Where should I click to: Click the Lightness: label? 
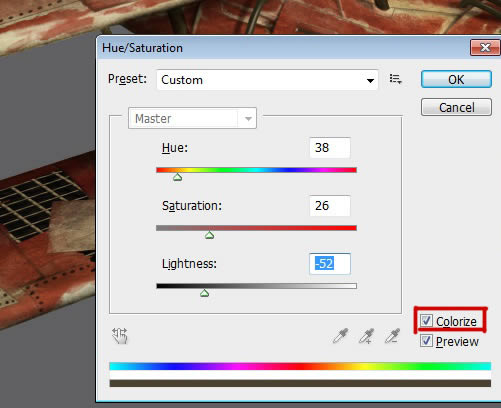pos(189,264)
